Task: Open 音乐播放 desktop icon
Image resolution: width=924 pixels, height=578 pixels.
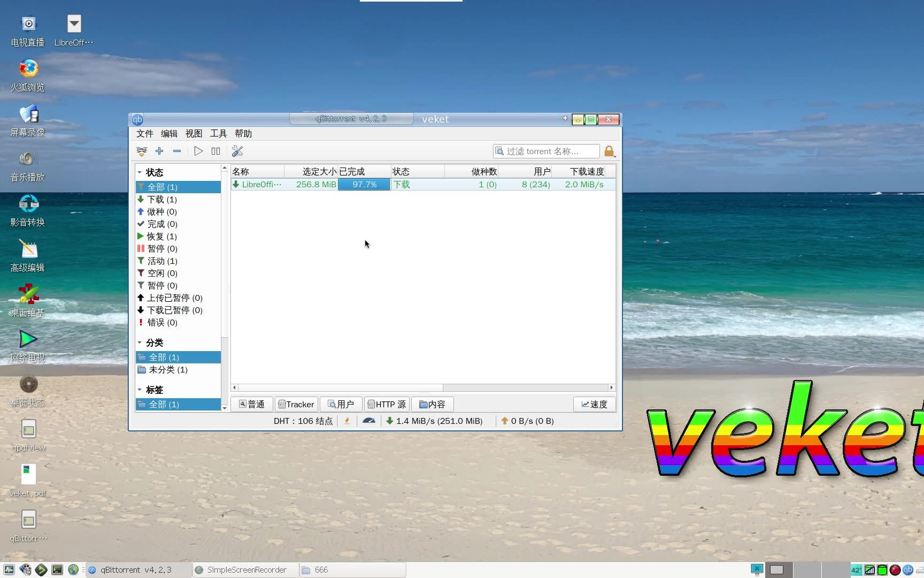Action: (28, 166)
